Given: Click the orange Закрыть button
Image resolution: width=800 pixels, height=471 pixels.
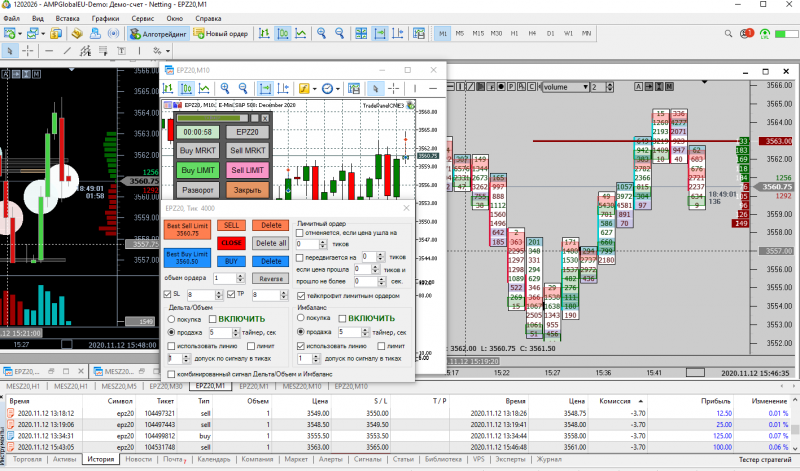Looking at the screenshot, I should click(247, 190).
